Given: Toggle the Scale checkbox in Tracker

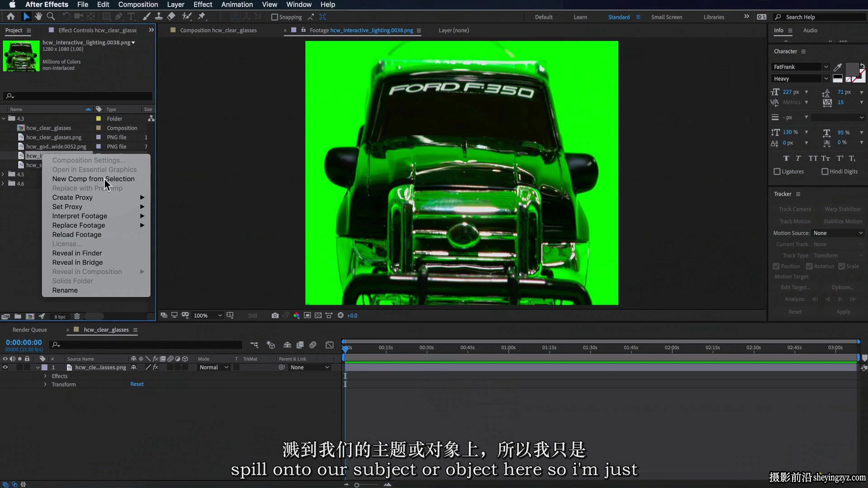Looking at the screenshot, I should 842,267.
